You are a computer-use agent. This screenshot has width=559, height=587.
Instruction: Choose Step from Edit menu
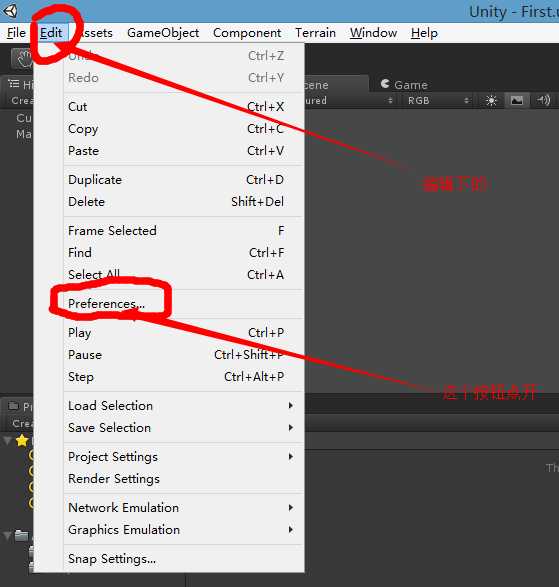point(183,377)
